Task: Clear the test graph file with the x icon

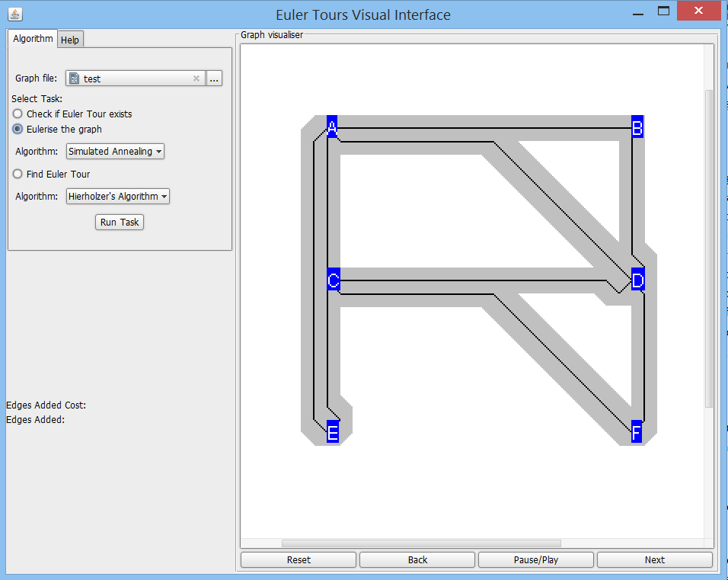Action: click(196, 79)
